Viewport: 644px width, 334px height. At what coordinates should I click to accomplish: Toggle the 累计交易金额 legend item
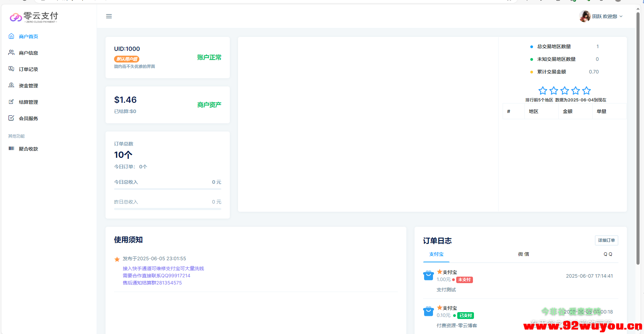point(551,72)
